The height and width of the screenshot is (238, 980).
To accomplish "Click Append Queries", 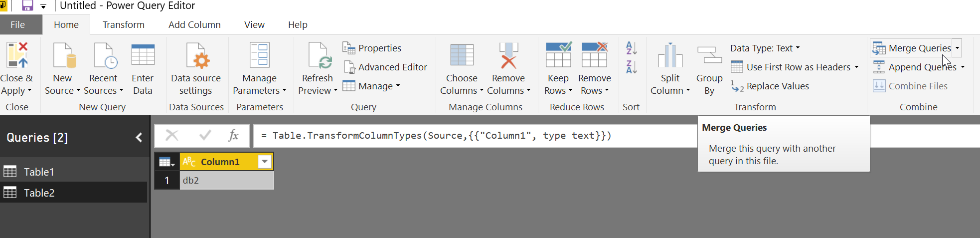I will [915, 67].
